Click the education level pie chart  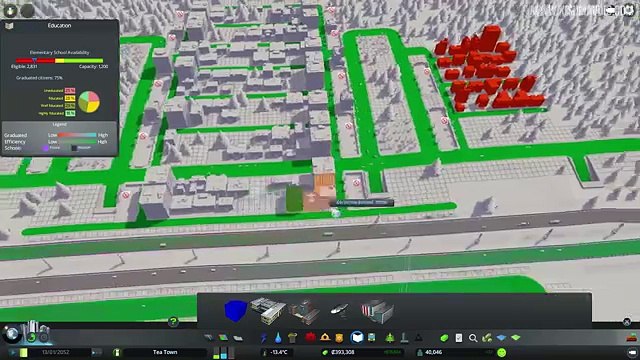point(89,102)
